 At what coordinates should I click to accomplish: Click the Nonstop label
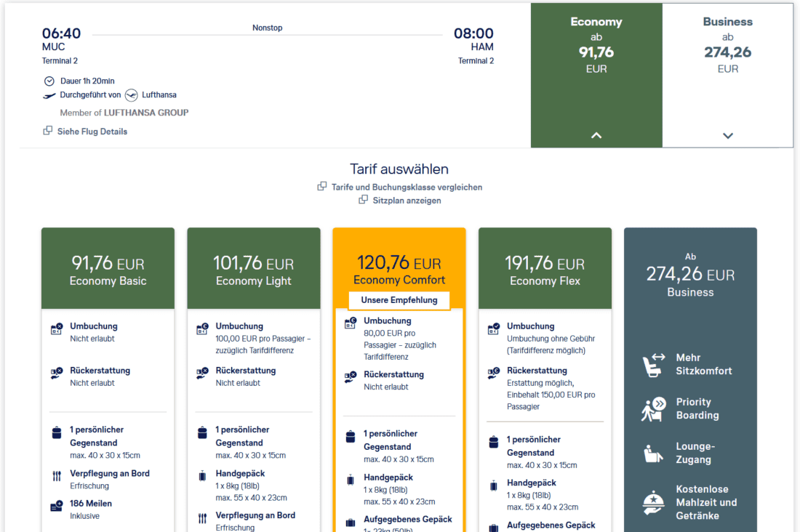point(268,28)
